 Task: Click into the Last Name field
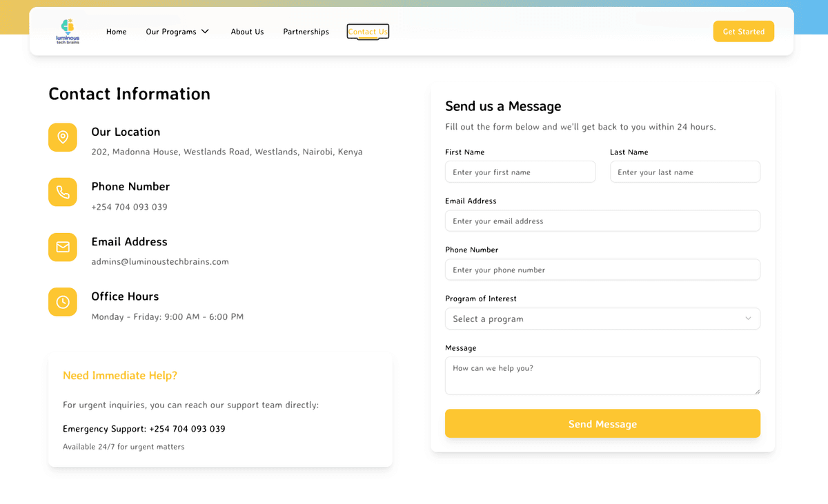tap(684, 172)
